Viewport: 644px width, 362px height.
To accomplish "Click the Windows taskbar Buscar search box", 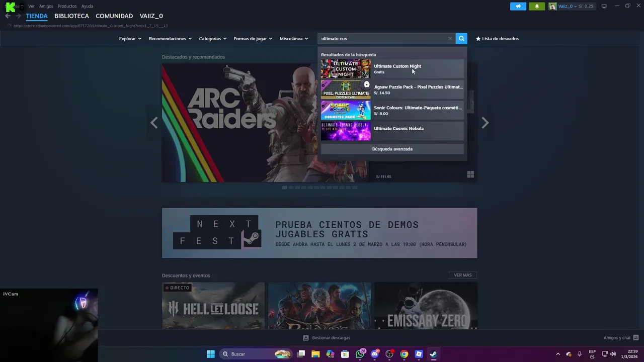I will (256, 354).
